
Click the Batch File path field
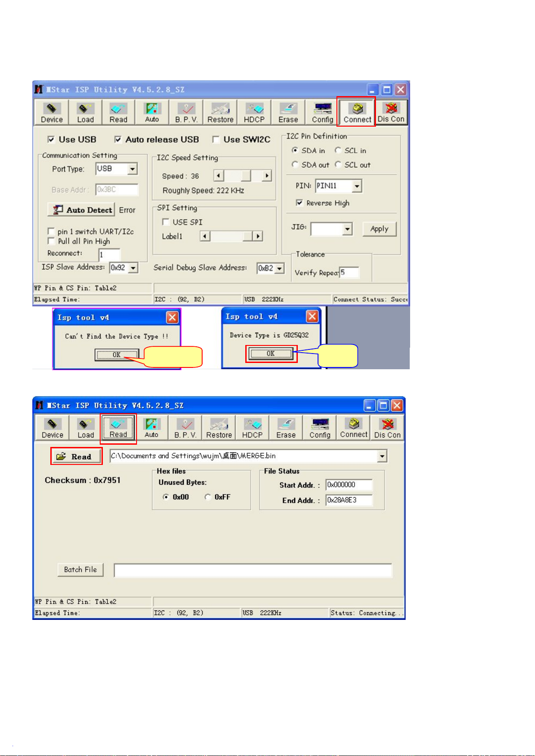click(x=253, y=570)
